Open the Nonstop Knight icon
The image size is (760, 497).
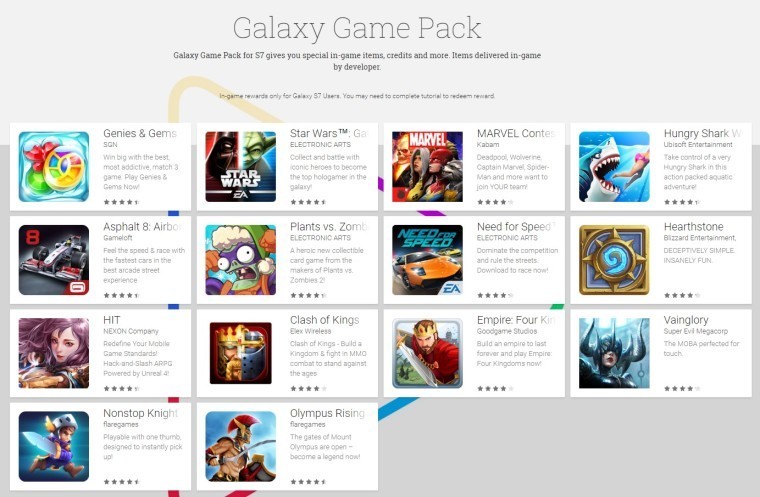tap(54, 446)
